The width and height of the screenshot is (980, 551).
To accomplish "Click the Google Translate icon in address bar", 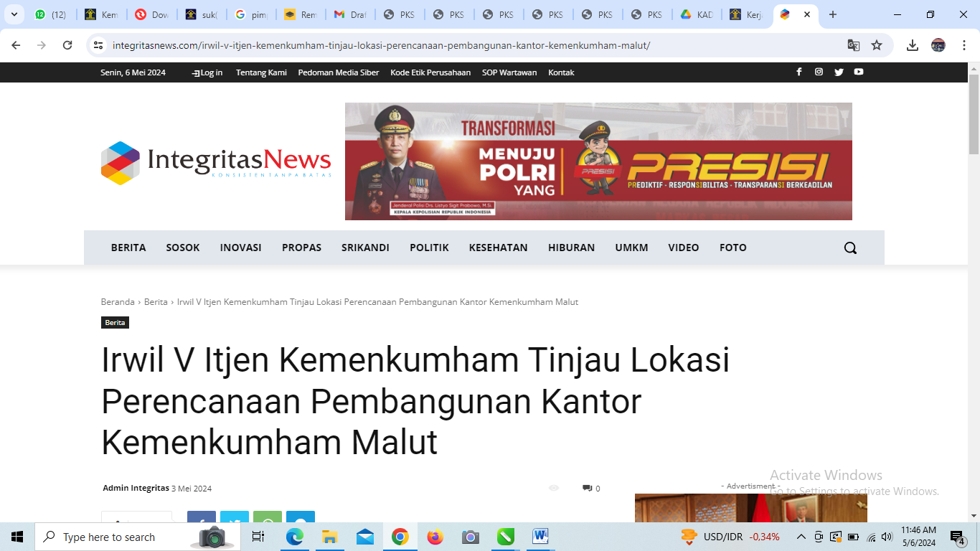I will 854,45.
